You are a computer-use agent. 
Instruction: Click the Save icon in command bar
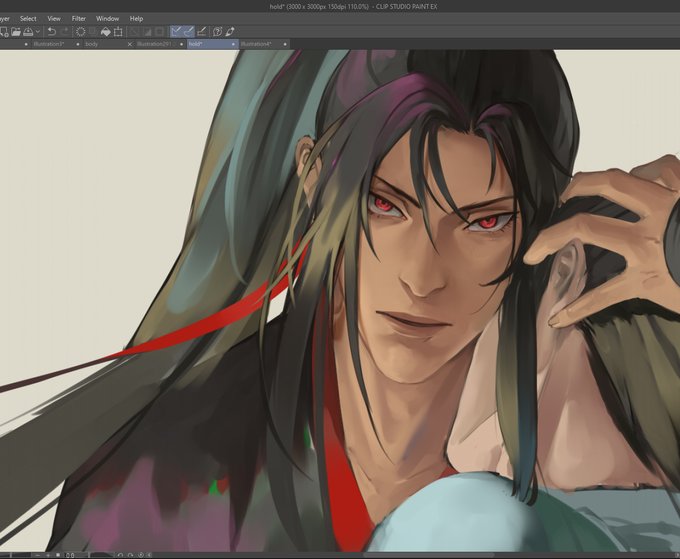pos(28,32)
